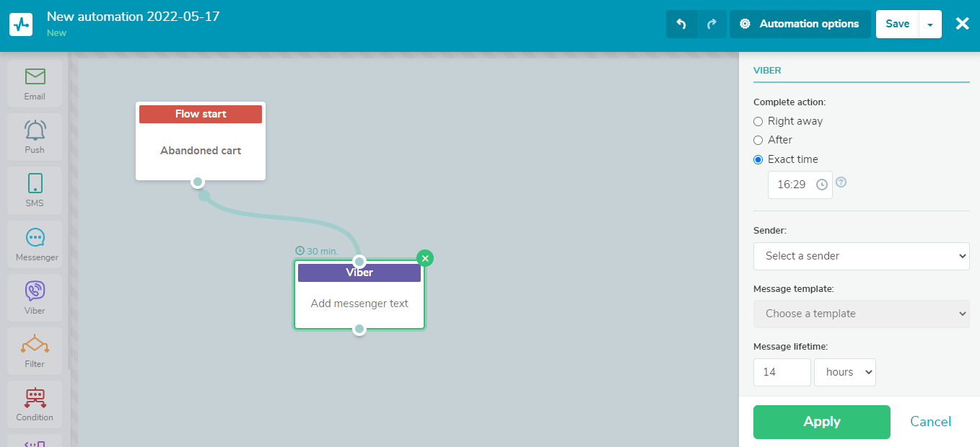
Task: Click the undo arrow in the toolbar
Action: 681,24
